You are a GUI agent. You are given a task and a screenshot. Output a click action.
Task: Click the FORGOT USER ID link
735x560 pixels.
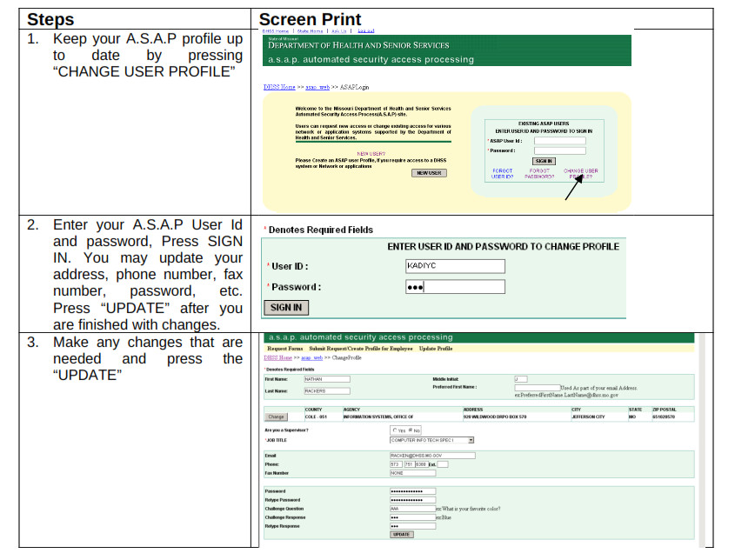pyautogui.click(x=502, y=173)
